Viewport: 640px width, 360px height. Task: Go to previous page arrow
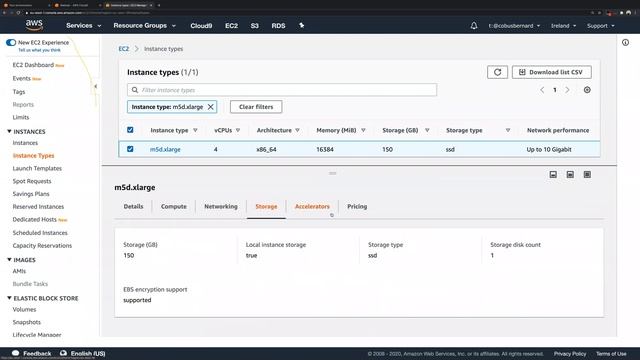[542, 90]
